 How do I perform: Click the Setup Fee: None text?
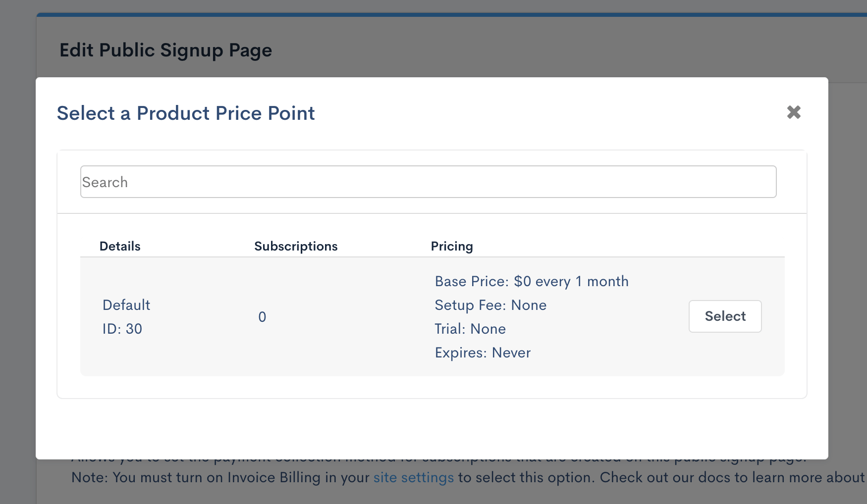tap(490, 305)
